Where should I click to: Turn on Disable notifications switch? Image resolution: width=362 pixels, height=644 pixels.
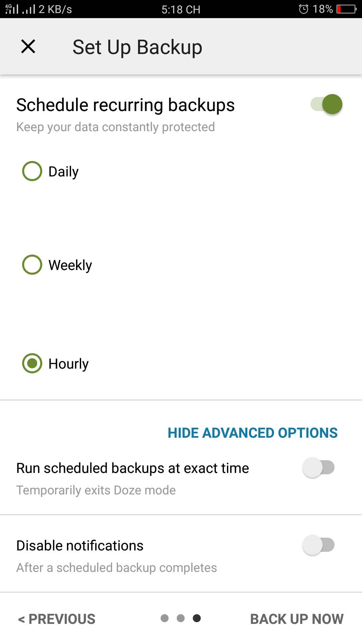(x=318, y=545)
